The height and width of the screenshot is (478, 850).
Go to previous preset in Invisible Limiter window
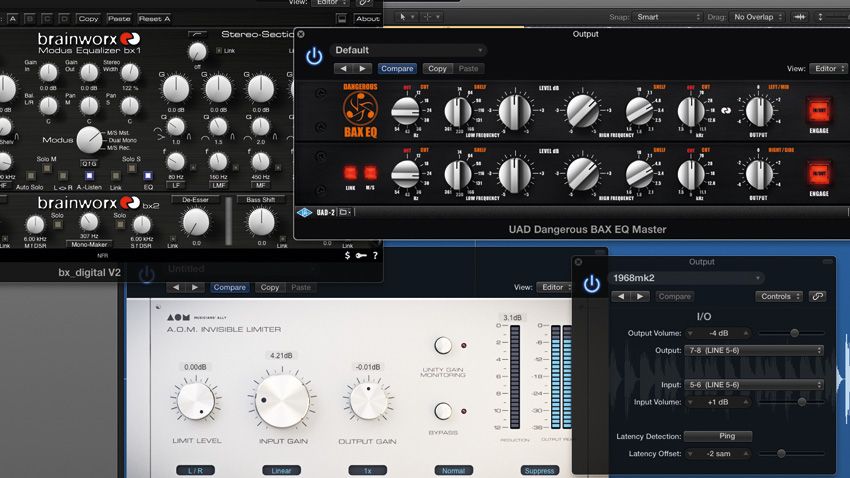(x=176, y=287)
